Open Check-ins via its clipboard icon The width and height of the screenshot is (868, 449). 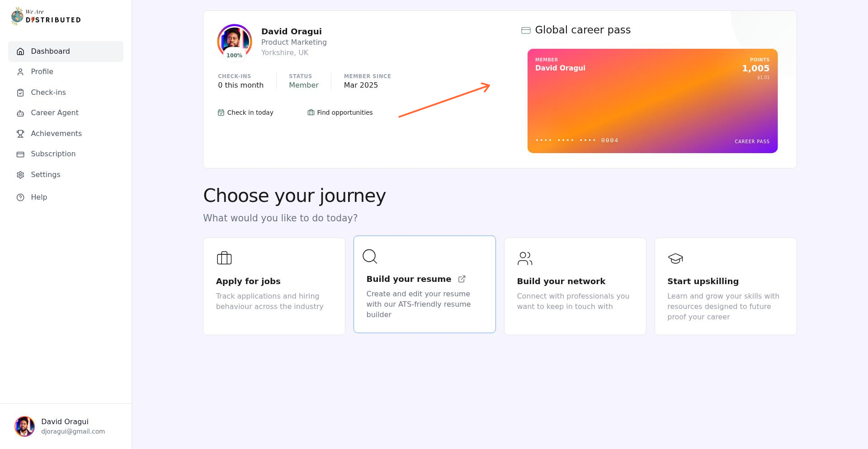[20, 92]
